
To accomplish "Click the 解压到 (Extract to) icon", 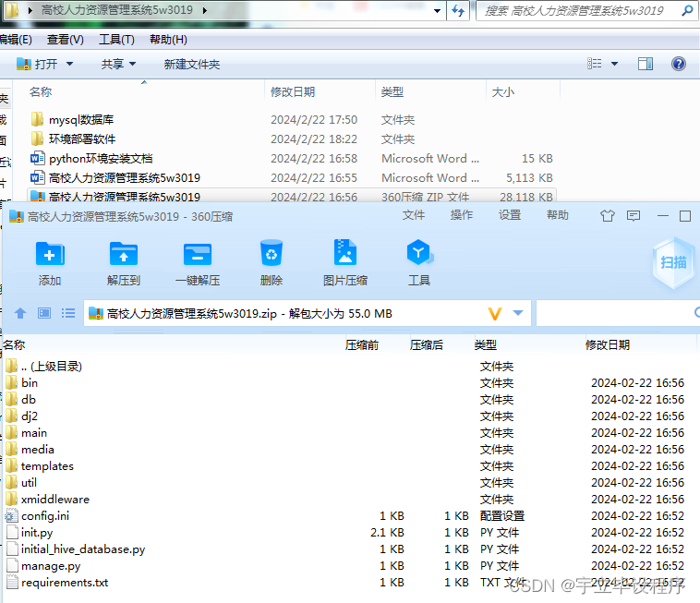I will 124,254.
